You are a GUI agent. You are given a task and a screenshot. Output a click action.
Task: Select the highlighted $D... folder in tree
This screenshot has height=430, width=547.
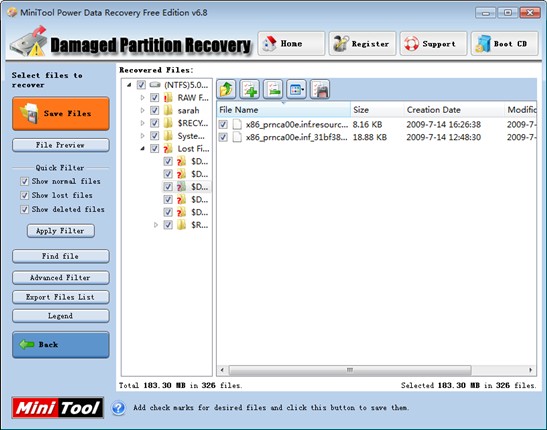[200, 187]
